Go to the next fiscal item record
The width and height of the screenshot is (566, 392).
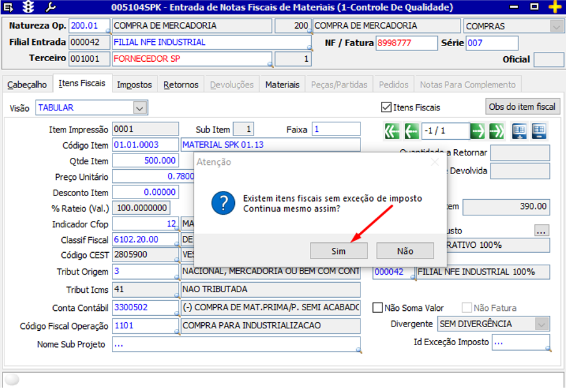tap(477, 131)
